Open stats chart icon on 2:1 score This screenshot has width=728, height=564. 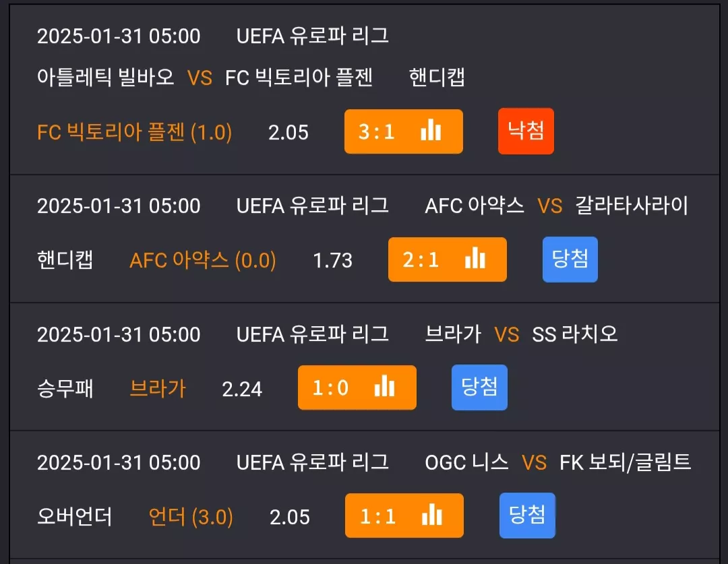pos(475,257)
